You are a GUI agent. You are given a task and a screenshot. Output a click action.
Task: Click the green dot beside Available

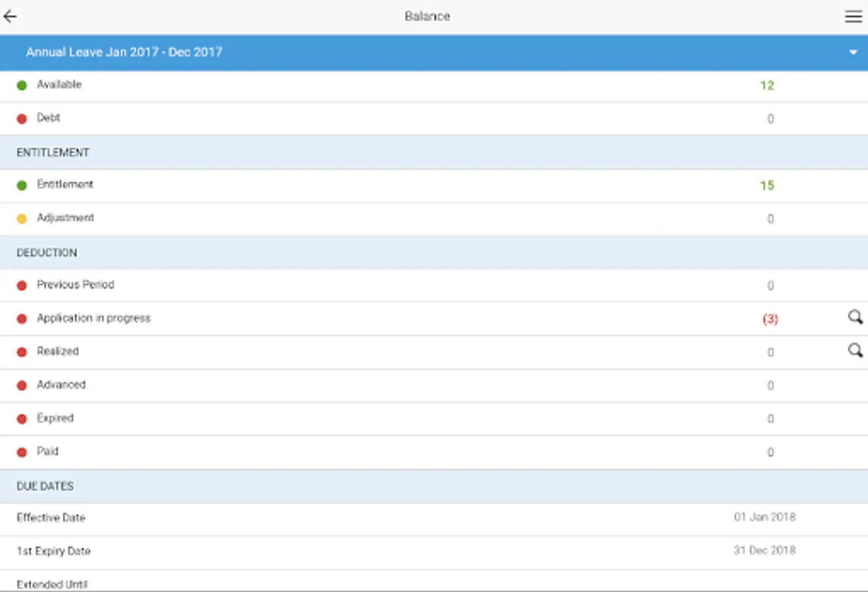(22, 86)
